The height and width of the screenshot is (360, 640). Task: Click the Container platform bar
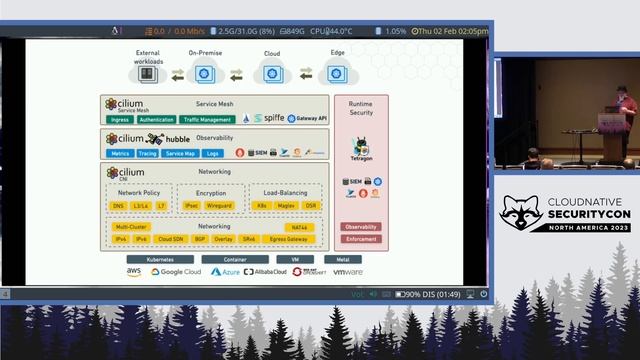(235, 260)
